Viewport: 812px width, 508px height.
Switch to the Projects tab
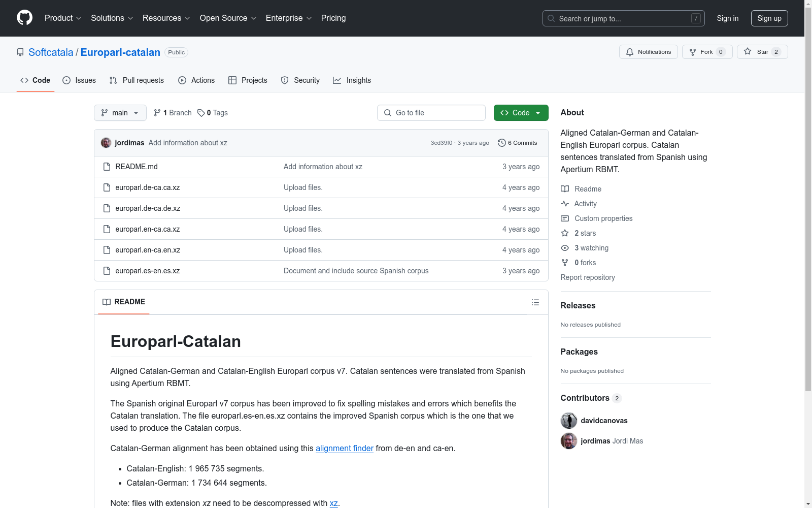[248, 80]
